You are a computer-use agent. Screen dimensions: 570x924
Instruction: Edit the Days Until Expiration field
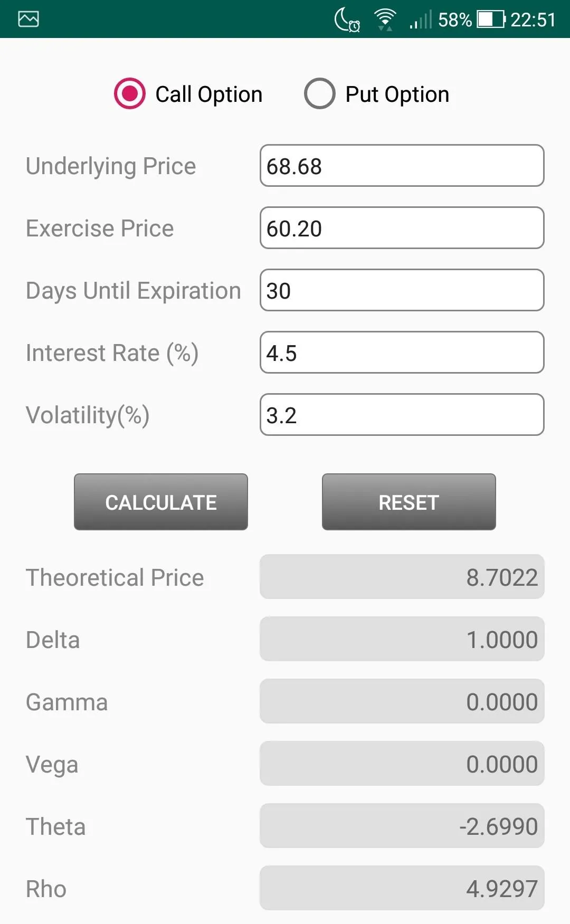[402, 290]
